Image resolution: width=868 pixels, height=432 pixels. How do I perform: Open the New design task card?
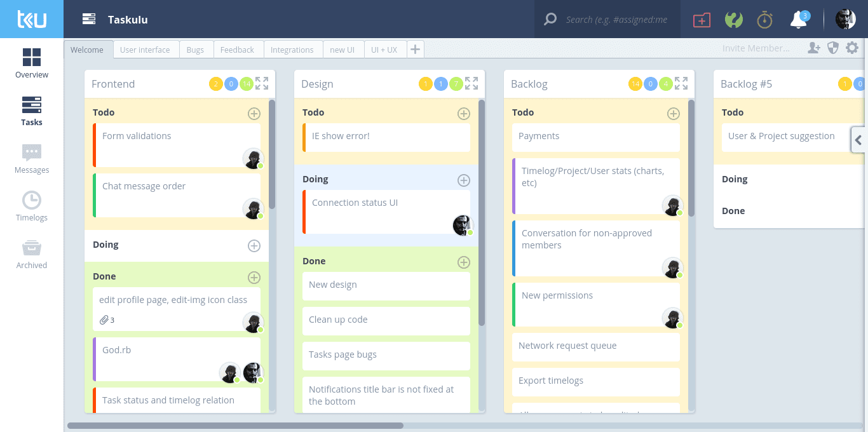tap(386, 286)
